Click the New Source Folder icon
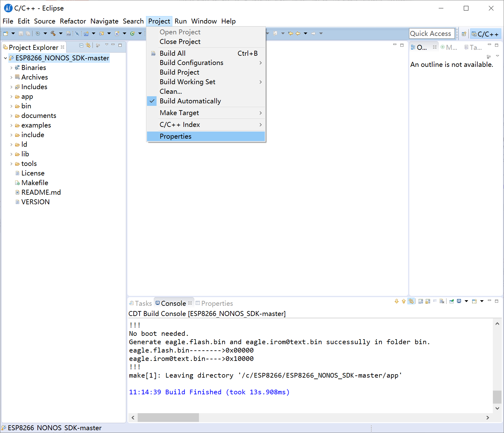The image size is (504, 433). click(x=101, y=33)
